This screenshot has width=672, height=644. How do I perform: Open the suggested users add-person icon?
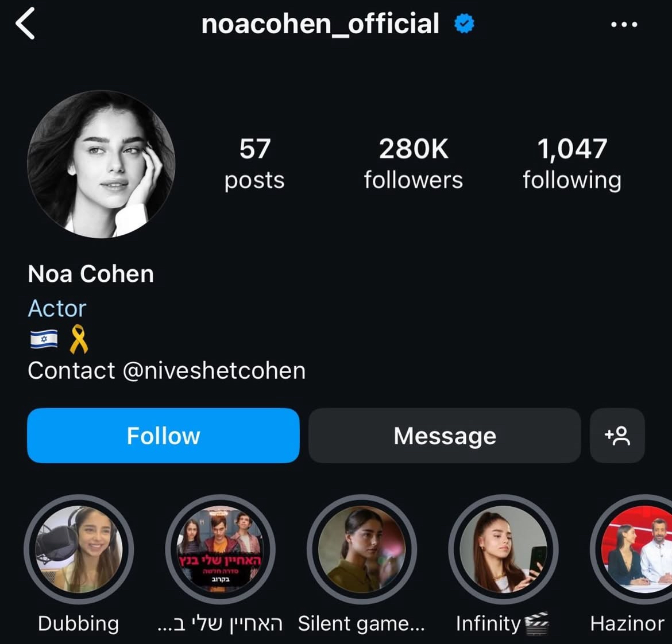pyautogui.click(x=617, y=436)
